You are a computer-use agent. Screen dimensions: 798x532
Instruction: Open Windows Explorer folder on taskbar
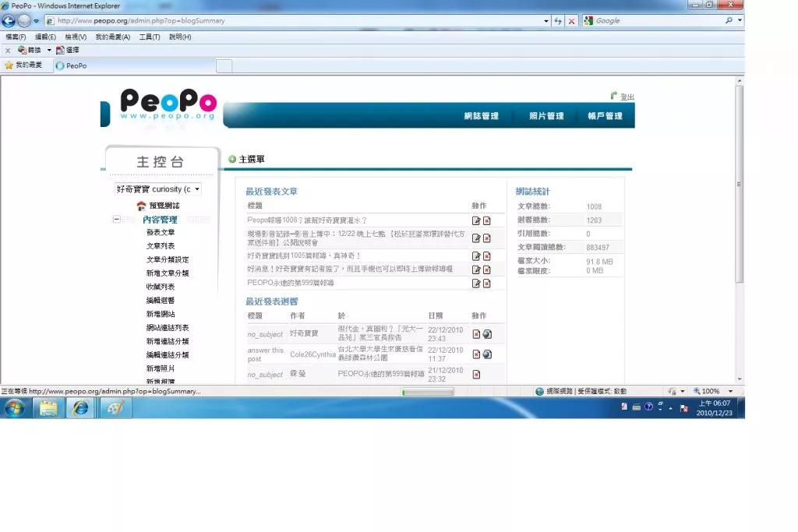(48, 408)
